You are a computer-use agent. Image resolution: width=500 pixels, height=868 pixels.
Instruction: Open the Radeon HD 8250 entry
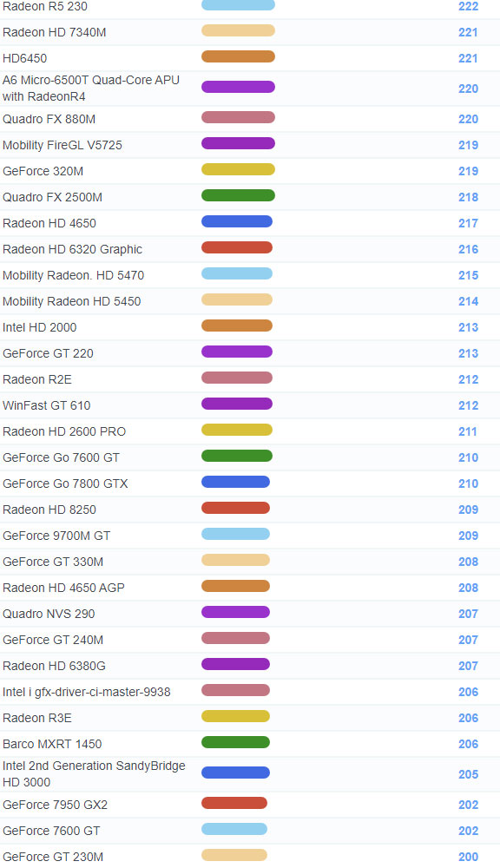(49, 510)
